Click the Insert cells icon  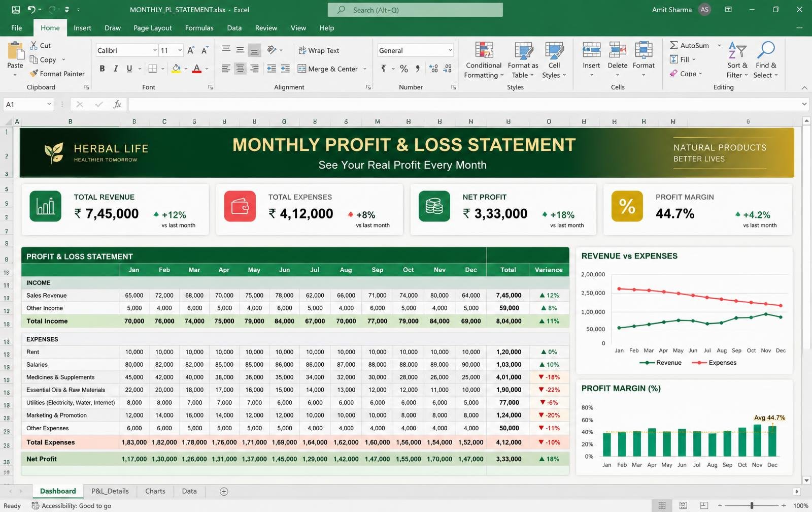[x=591, y=50]
